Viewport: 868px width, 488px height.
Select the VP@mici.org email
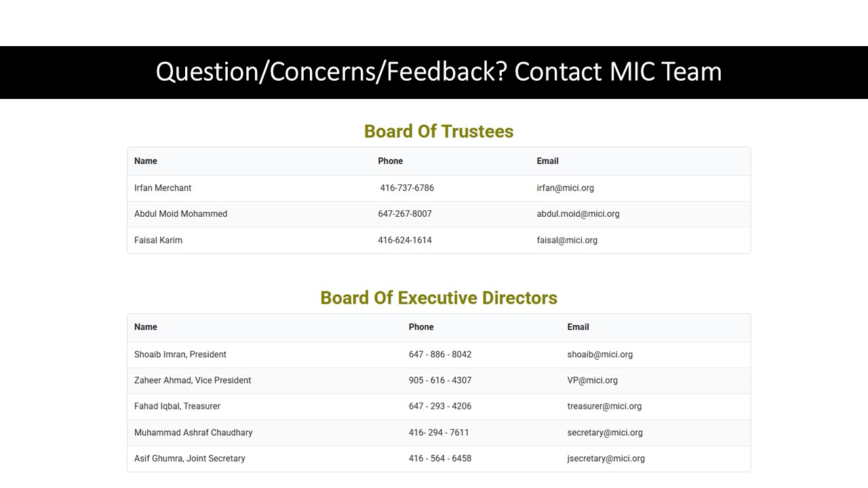coord(592,380)
